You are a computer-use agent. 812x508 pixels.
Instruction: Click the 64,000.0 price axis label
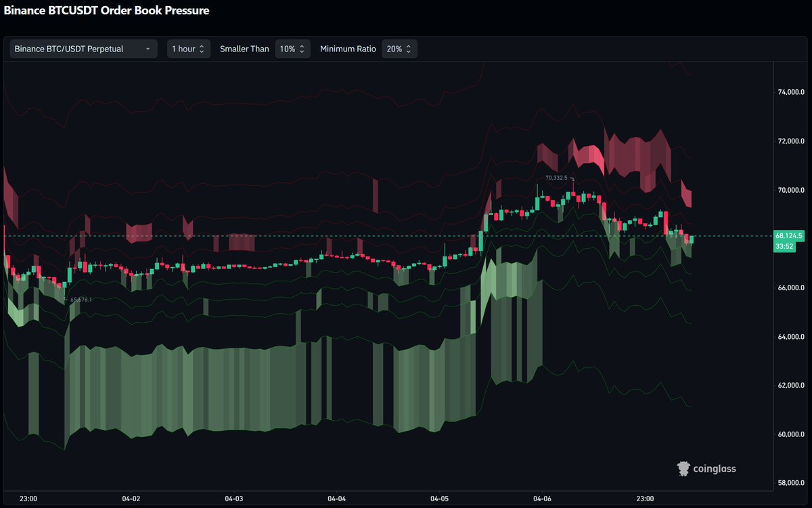[790, 337]
